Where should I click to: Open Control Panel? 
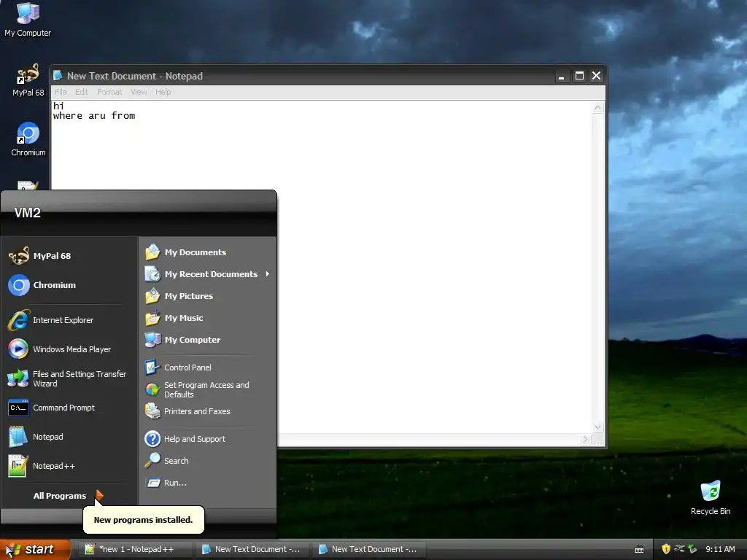point(207,367)
